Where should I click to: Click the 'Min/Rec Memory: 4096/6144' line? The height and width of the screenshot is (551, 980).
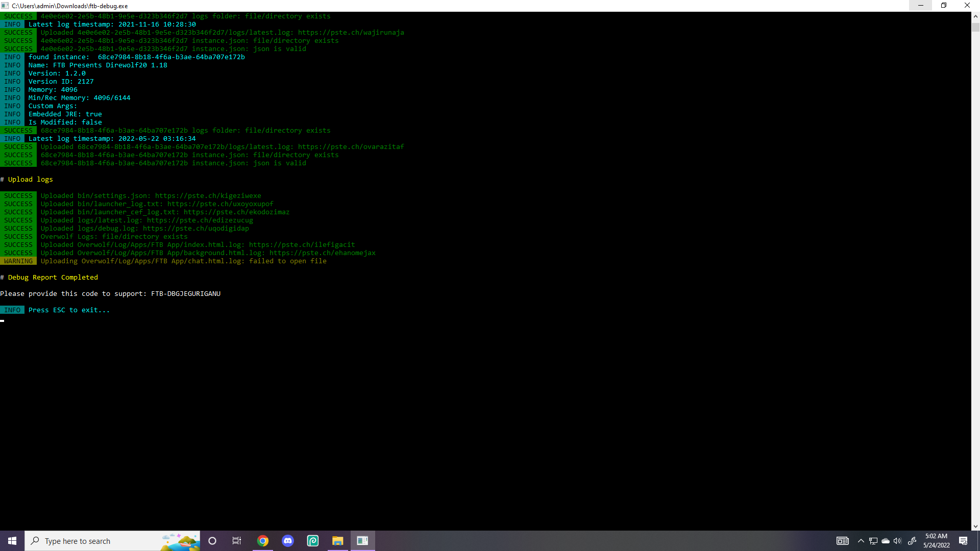(x=80, y=98)
